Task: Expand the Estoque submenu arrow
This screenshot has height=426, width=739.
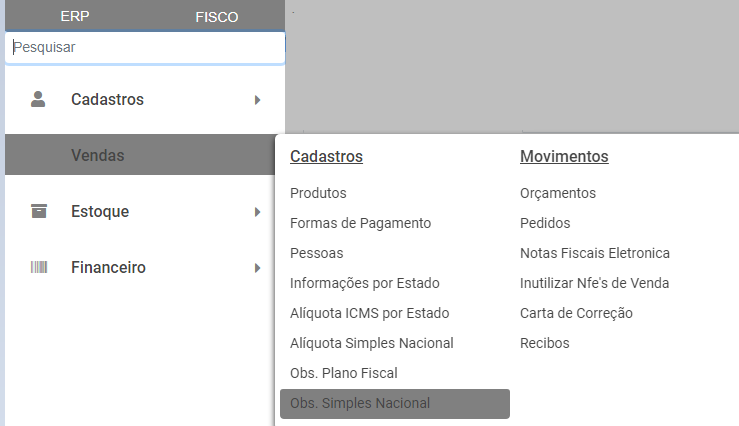Action: [x=257, y=212]
